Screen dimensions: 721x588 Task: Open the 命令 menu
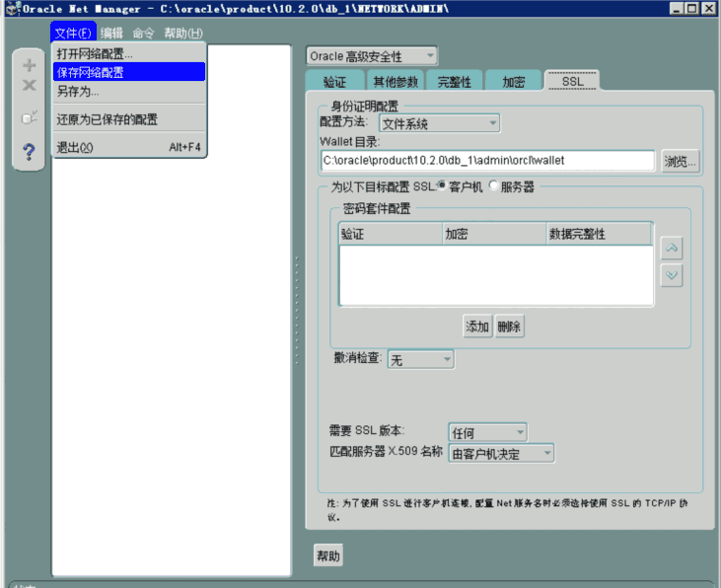143,33
